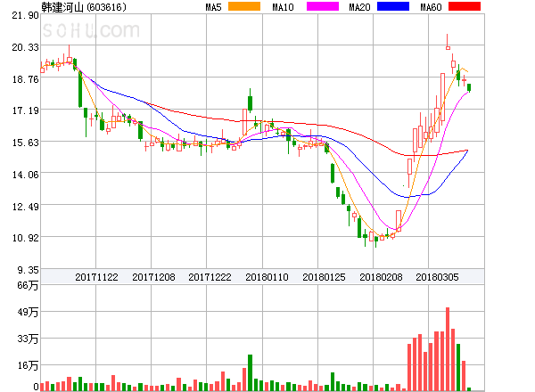Click the tall green volume bar near 20180110
This screenshot has width=535, height=392.
[250, 372]
